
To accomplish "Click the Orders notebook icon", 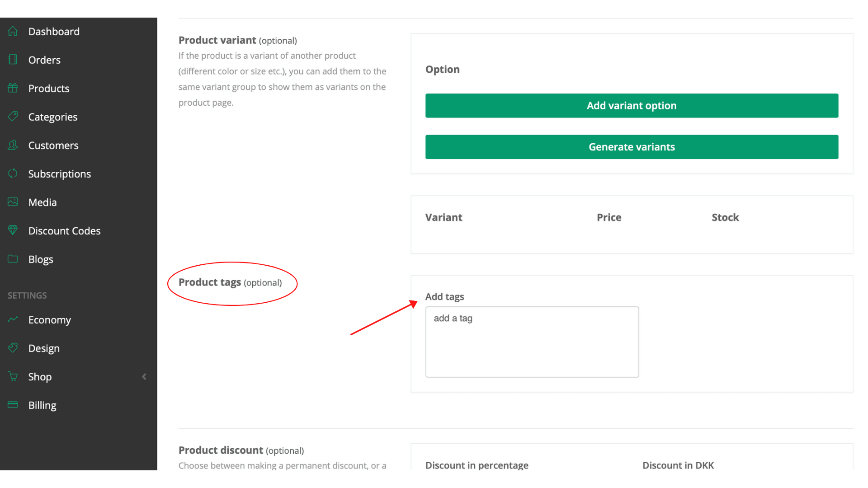I will (13, 60).
